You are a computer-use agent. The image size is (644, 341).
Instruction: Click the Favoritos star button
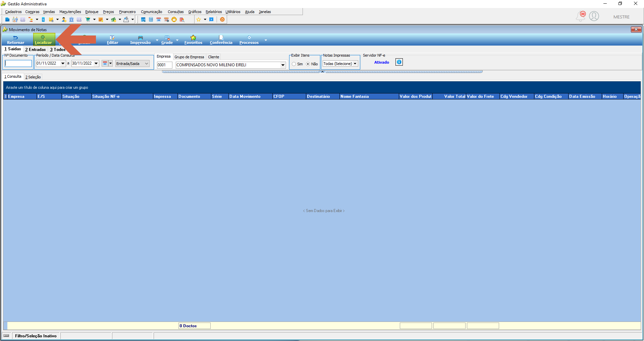(193, 40)
